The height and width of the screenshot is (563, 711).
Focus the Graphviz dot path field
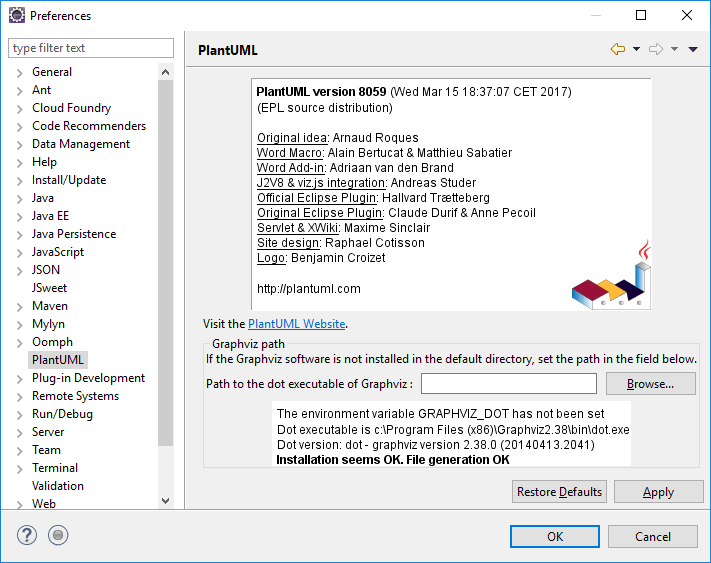(x=509, y=383)
